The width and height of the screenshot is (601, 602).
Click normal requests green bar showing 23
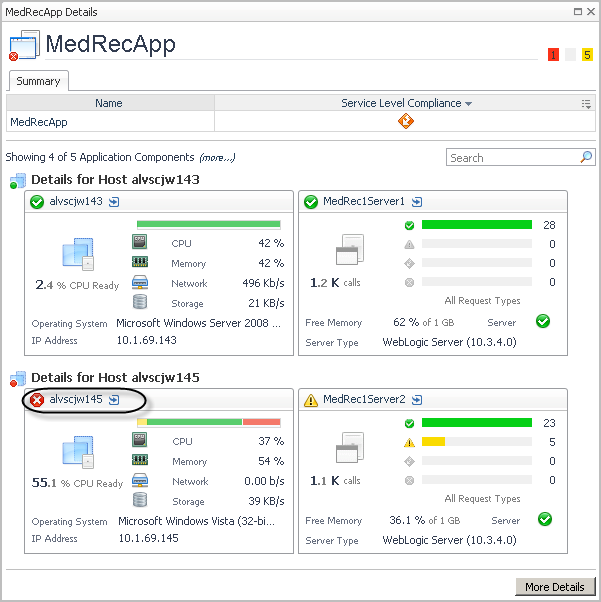click(477, 423)
